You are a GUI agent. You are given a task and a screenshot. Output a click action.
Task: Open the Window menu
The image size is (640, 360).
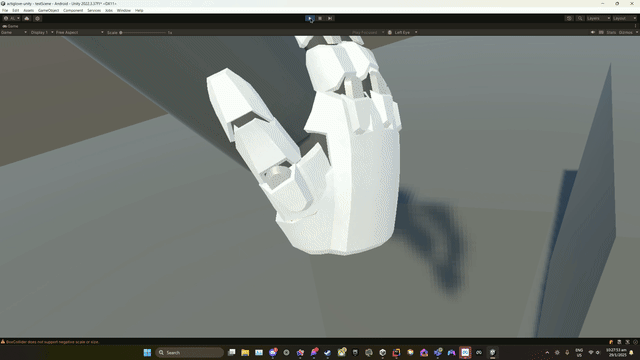[124, 10]
